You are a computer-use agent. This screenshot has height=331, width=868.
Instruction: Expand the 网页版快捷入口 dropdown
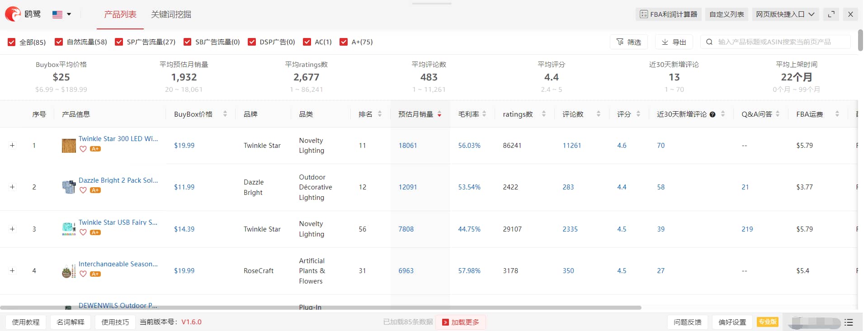point(785,14)
